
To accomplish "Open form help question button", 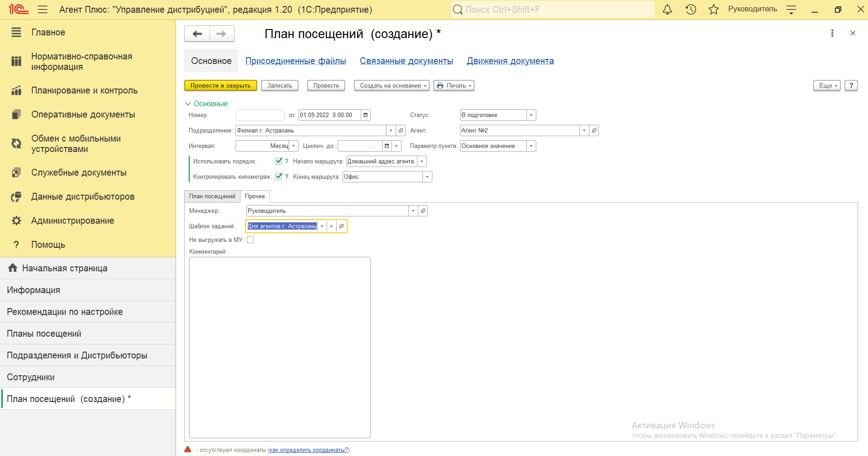I will coord(851,85).
